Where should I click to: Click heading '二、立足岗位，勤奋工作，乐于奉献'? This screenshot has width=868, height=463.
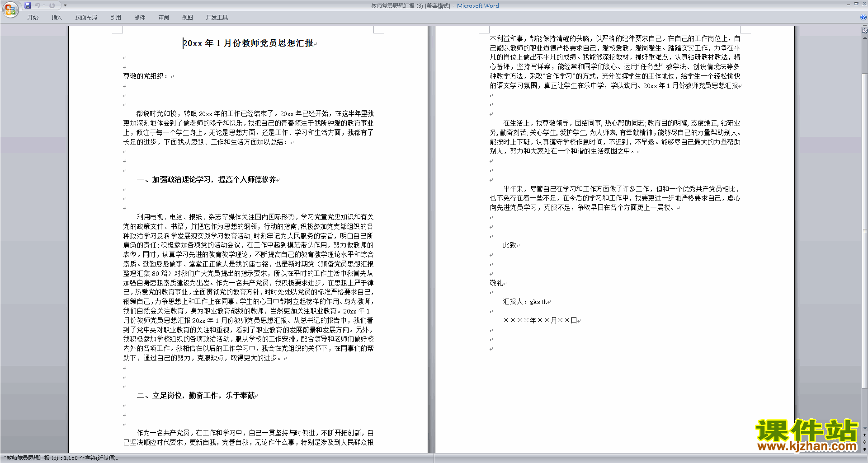point(196,396)
